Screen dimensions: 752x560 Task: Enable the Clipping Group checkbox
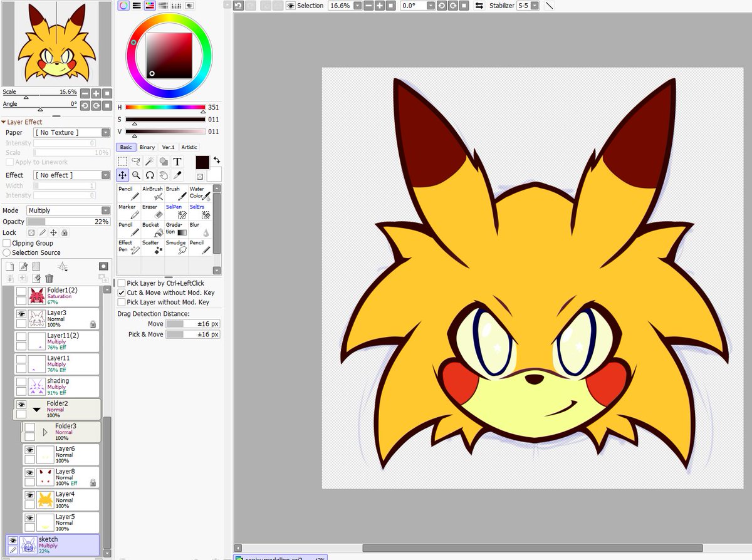point(7,243)
